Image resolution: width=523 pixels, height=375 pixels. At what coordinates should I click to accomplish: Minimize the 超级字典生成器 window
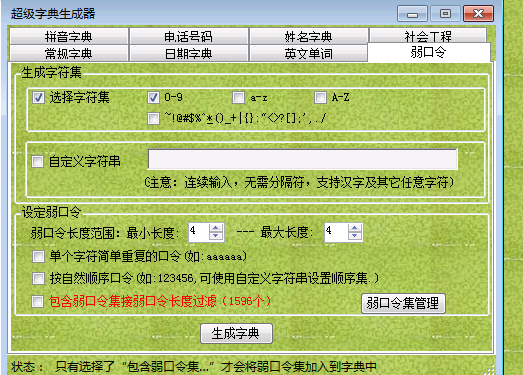(x=412, y=14)
